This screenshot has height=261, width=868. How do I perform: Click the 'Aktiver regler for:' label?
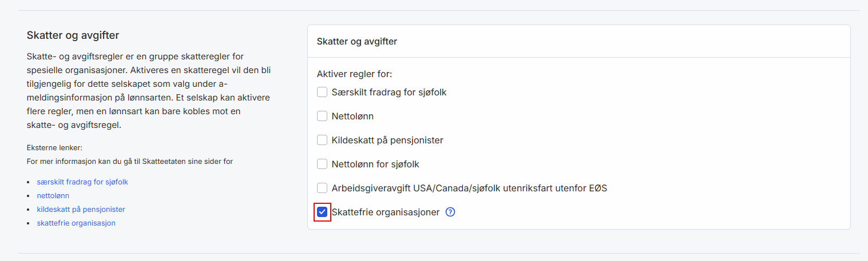click(x=354, y=74)
